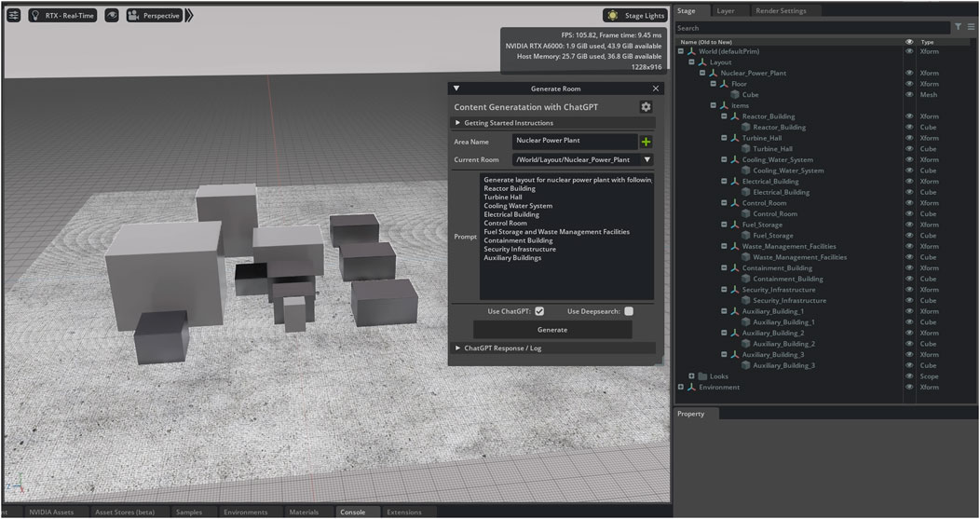Add area with green plus button

pos(647,142)
